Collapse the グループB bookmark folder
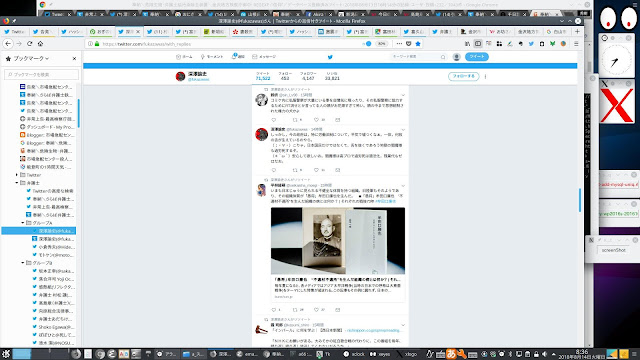This screenshot has height=360, width=640. click(23, 263)
